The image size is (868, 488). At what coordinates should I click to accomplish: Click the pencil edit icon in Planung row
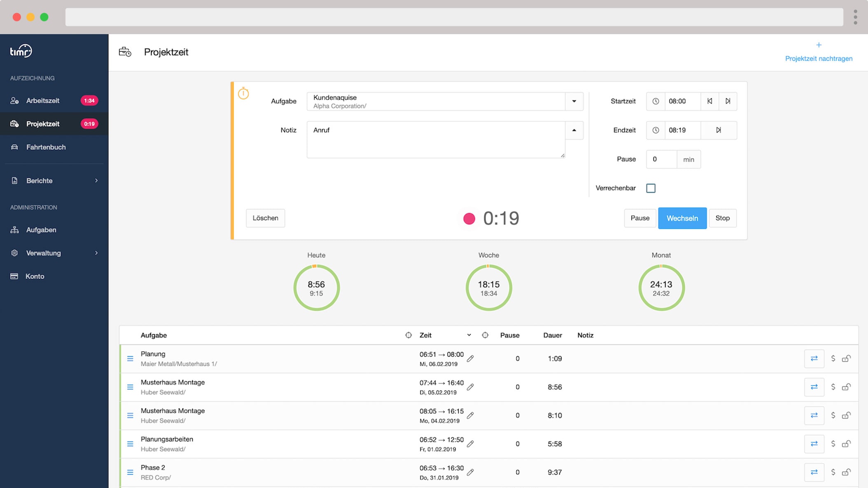(470, 359)
